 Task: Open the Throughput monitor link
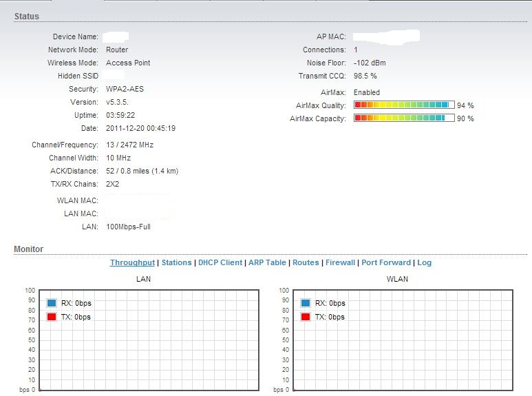click(132, 263)
